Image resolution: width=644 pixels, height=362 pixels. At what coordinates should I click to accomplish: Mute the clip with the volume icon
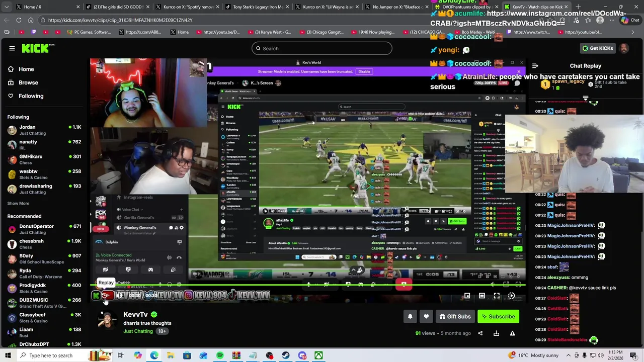tap(120, 296)
